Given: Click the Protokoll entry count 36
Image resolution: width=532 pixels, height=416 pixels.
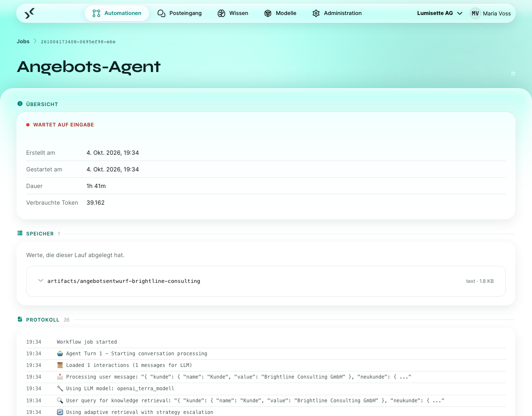Looking at the screenshot, I should pos(66,320).
